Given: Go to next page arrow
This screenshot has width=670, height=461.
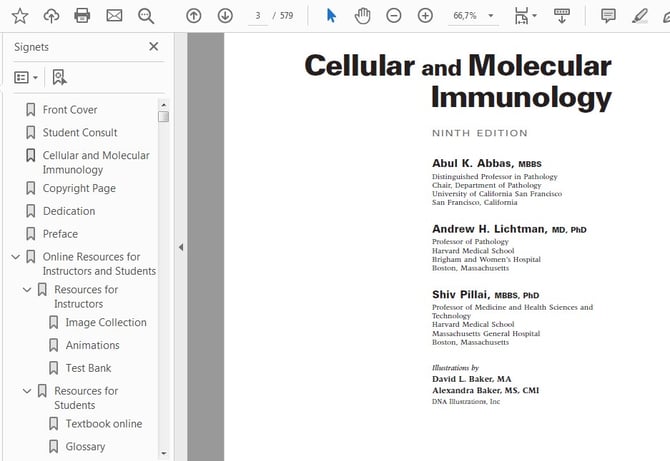Looking at the screenshot, I should click(225, 16).
